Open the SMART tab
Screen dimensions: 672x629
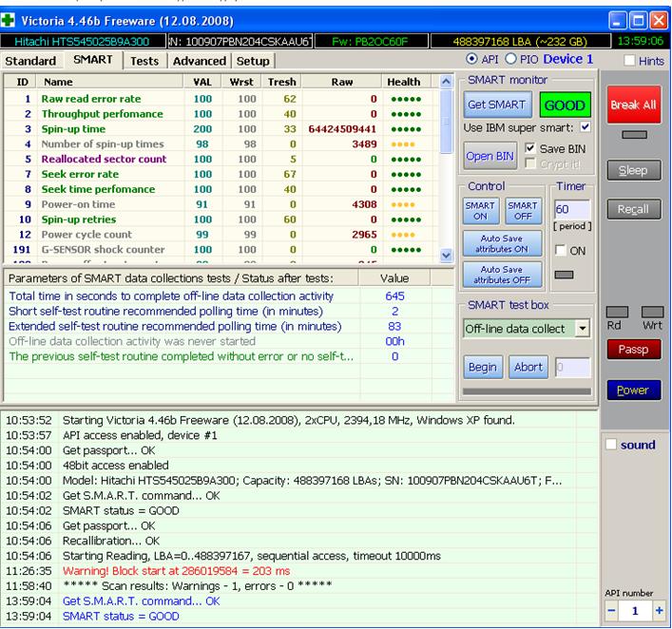tap(93, 60)
